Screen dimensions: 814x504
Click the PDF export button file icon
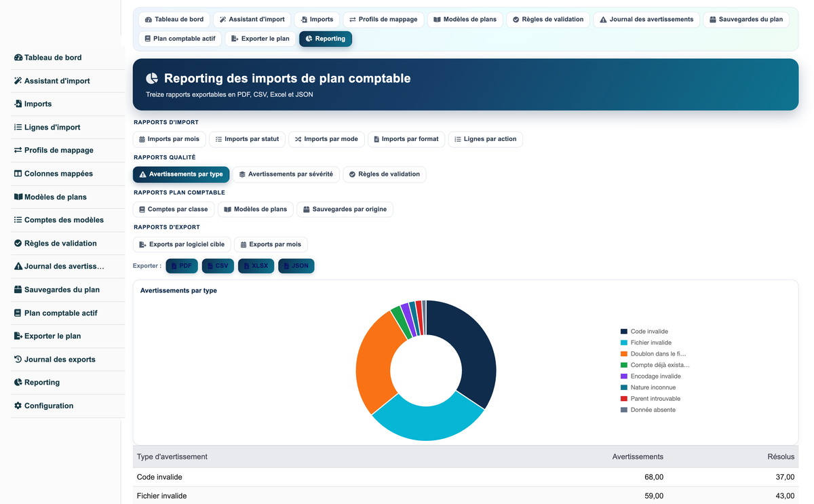pyautogui.click(x=174, y=266)
